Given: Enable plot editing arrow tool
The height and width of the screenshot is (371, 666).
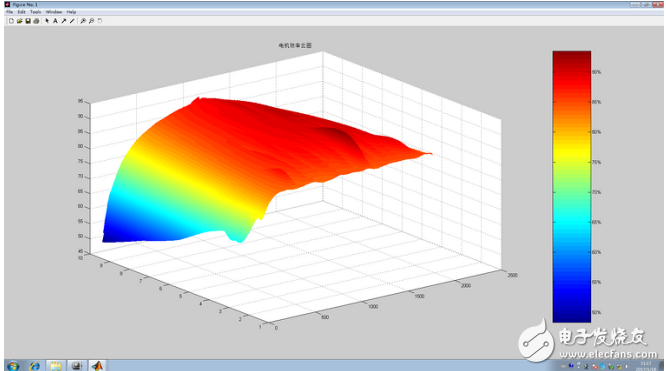Looking at the screenshot, I should coord(47,21).
